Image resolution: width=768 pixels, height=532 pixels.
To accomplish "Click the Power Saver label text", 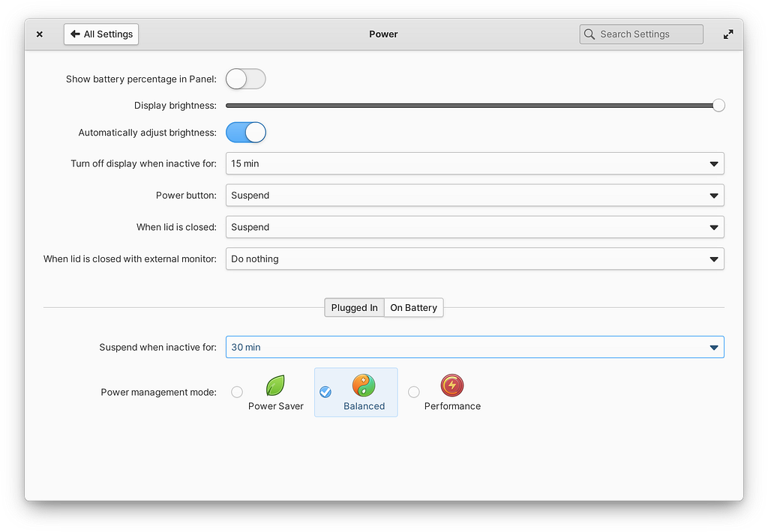I will click(276, 406).
